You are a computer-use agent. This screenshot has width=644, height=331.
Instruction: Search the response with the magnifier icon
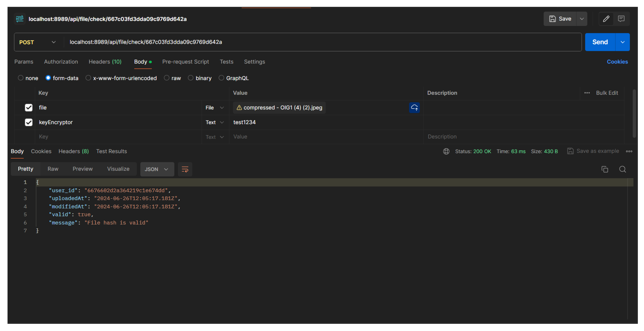click(622, 169)
